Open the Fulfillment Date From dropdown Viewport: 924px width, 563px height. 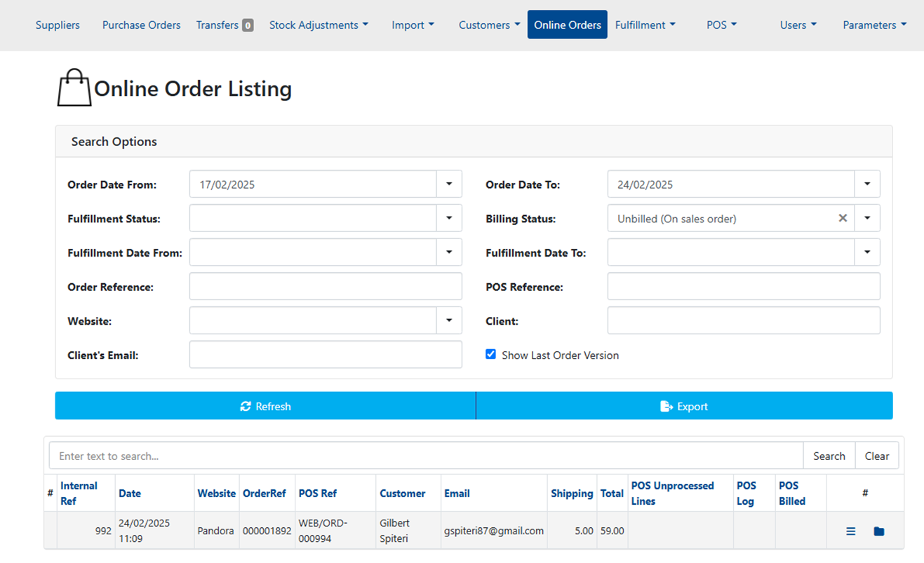pyautogui.click(x=449, y=252)
